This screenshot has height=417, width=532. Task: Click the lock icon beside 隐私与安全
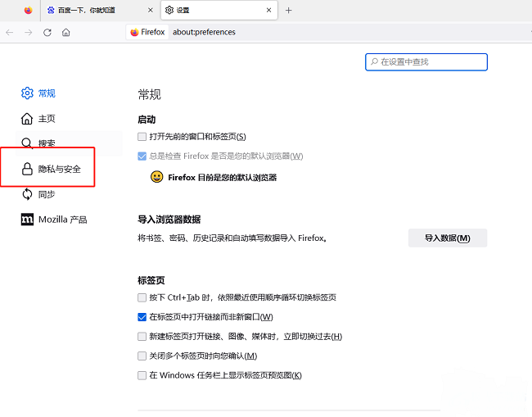coord(27,169)
